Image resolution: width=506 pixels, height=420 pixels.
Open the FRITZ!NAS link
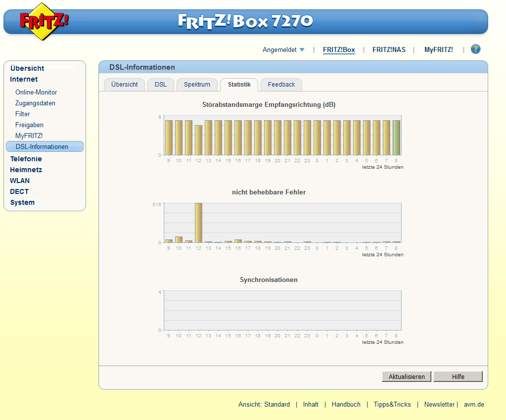coord(389,49)
